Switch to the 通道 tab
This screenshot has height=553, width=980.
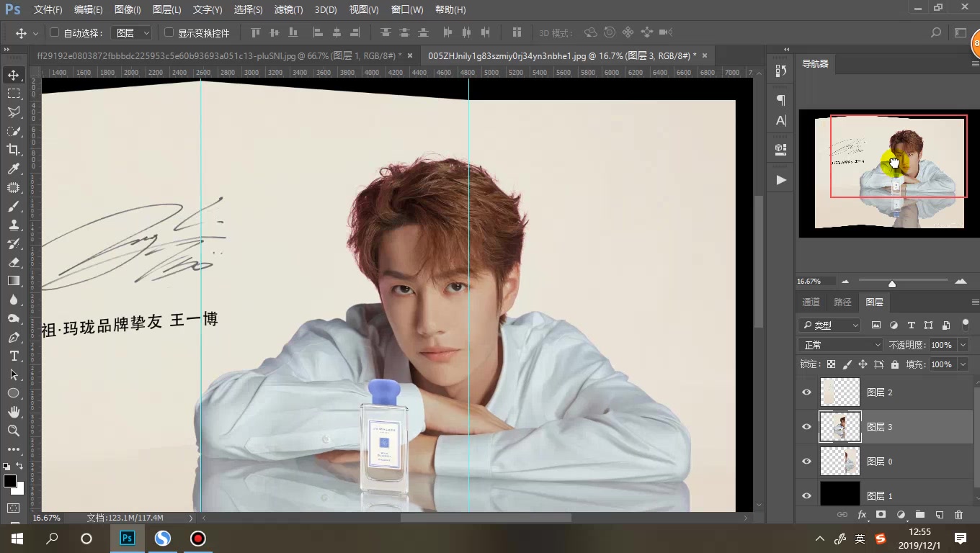(811, 302)
